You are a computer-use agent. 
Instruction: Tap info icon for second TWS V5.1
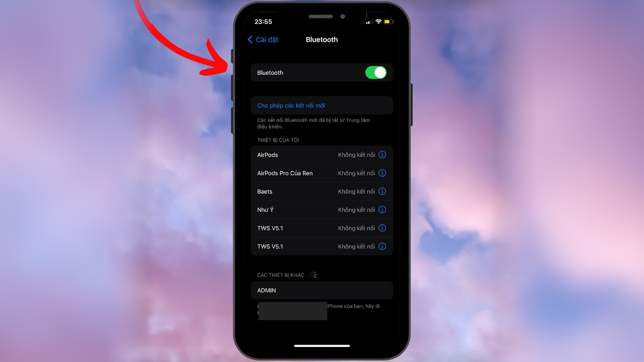click(382, 246)
